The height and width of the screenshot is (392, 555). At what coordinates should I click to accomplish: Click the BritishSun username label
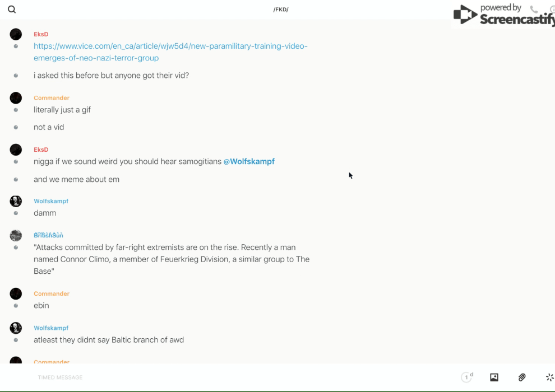tap(48, 236)
